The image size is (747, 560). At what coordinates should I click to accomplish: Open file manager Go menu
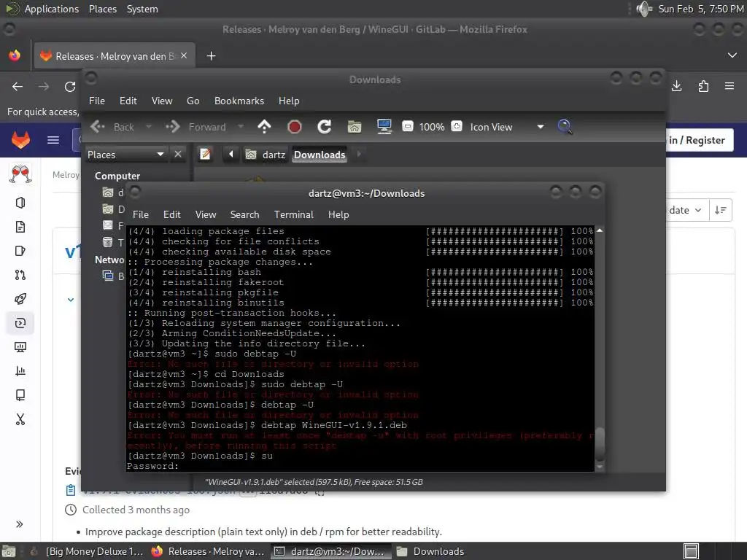click(x=193, y=101)
